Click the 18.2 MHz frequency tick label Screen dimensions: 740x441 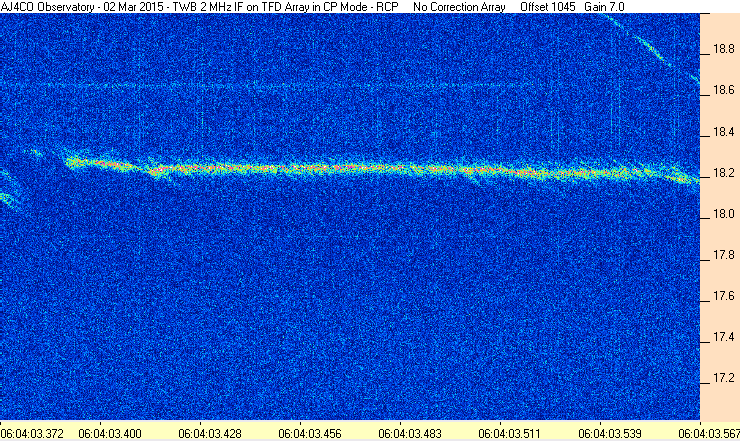click(x=723, y=173)
